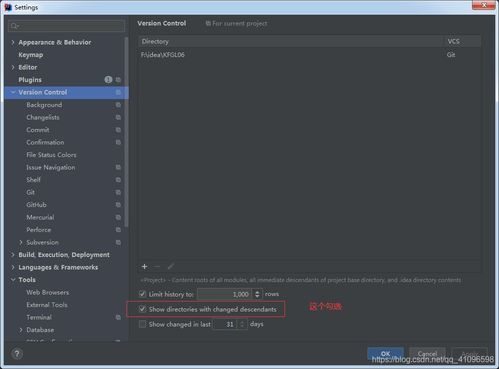Click the minus icon below directory table
This screenshot has width=499, height=369.
(157, 266)
